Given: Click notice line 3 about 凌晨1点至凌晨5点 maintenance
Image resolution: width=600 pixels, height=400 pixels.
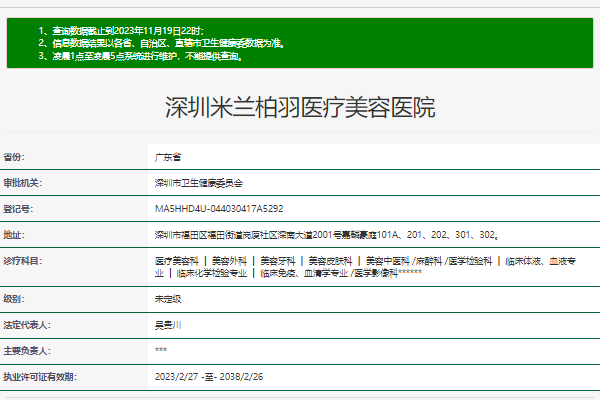Looking at the screenshot, I should coord(140,56).
